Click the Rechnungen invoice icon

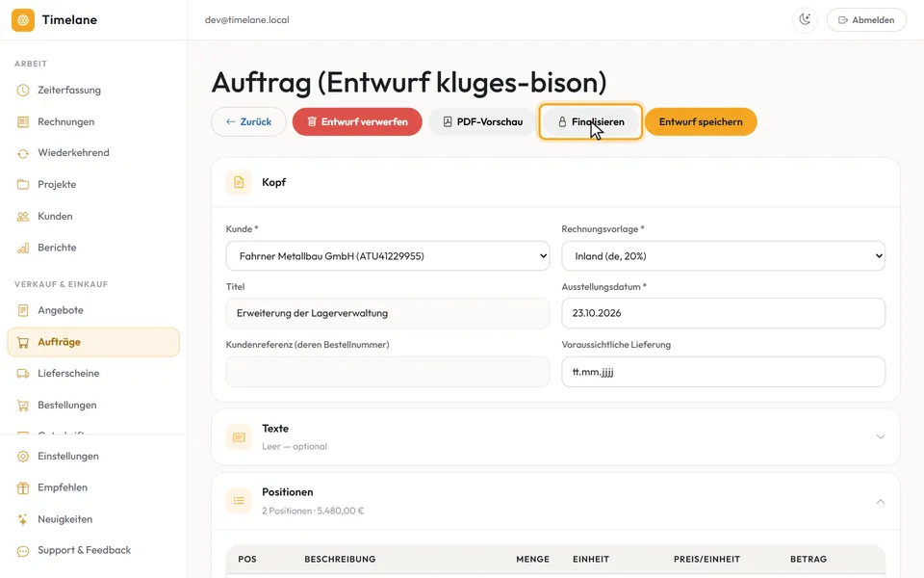pos(23,121)
